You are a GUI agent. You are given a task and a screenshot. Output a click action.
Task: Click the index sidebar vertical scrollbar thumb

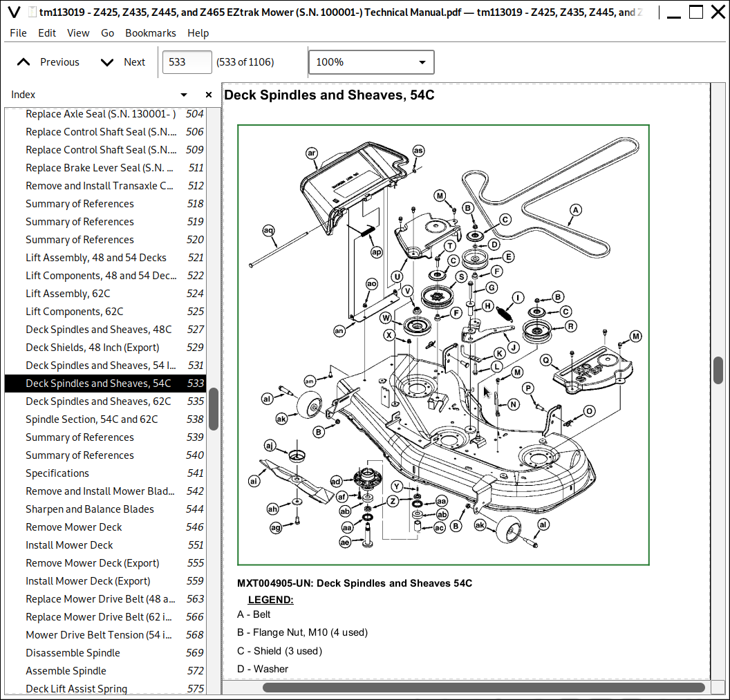(214, 408)
